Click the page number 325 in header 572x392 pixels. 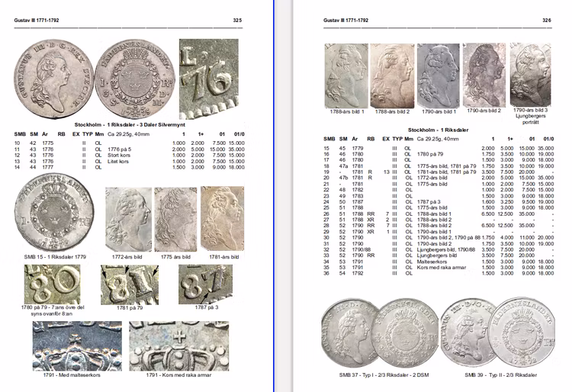[x=237, y=21]
